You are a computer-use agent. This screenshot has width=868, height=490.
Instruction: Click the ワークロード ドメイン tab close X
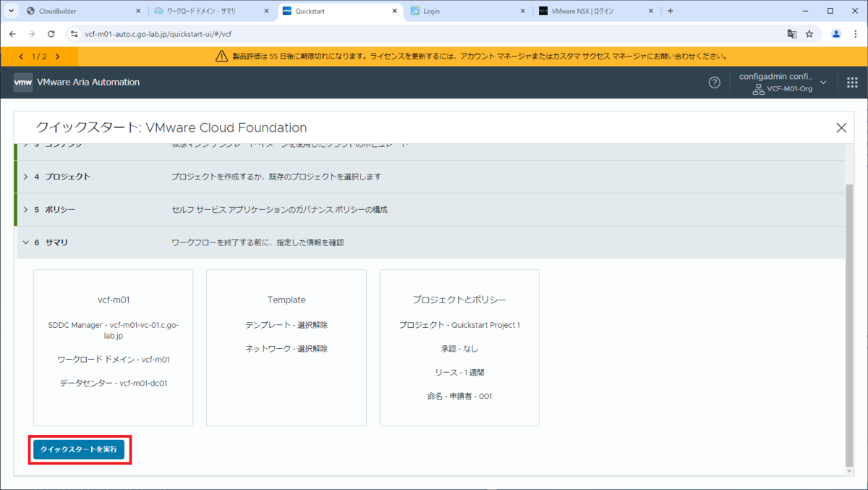[267, 11]
